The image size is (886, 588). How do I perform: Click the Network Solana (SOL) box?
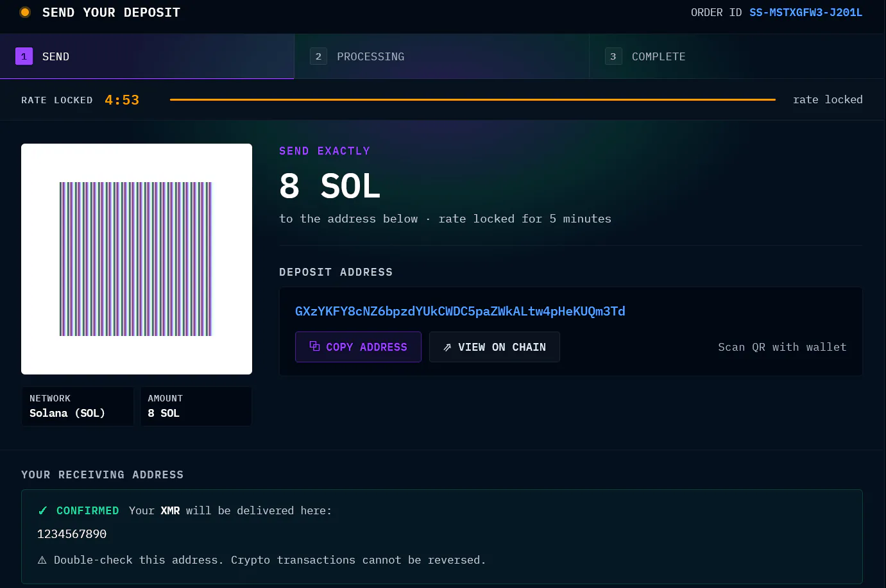tap(78, 406)
